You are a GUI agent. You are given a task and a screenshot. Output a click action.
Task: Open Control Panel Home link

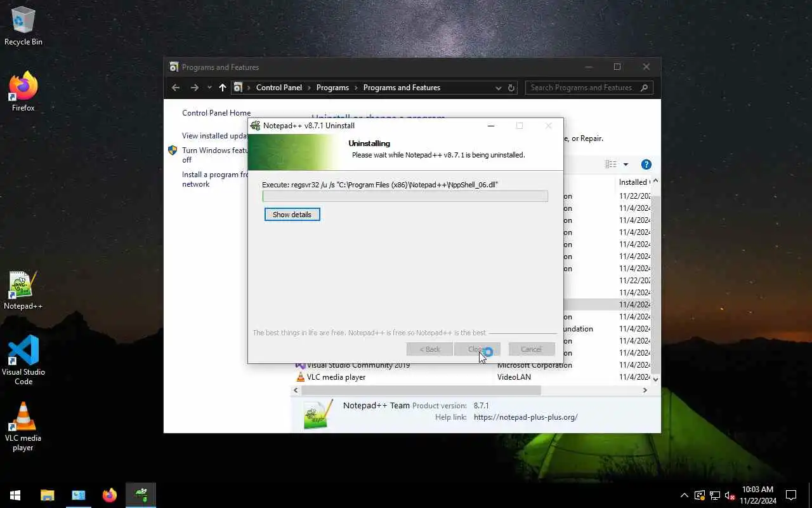[x=216, y=113]
